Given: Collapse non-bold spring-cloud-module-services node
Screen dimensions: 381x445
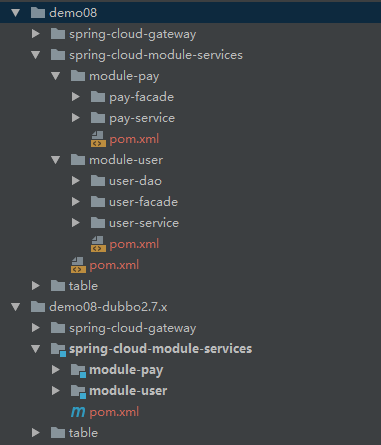Looking at the screenshot, I should click(x=36, y=55).
